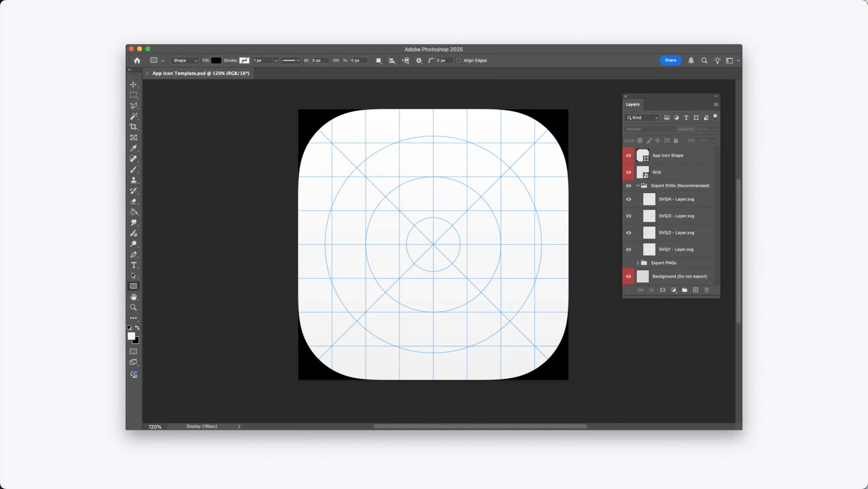Click the Share button
Image resolution: width=868 pixels, height=489 pixels.
pos(670,60)
